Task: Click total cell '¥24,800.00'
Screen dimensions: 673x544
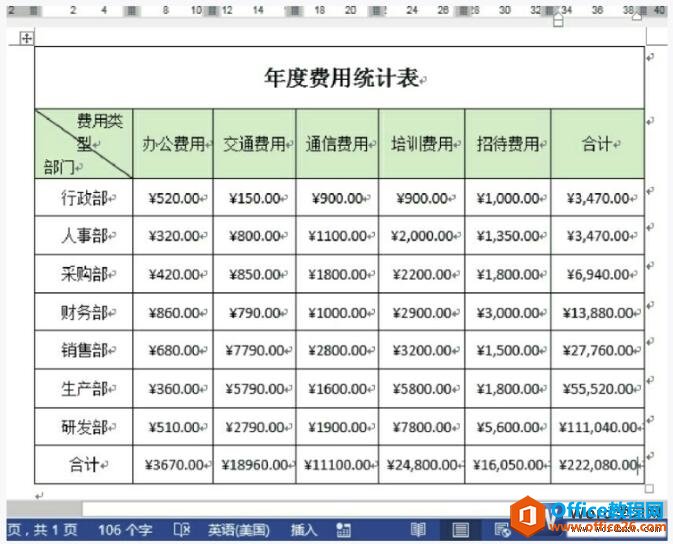Action: pyautogui.click(x=422, y=465)
